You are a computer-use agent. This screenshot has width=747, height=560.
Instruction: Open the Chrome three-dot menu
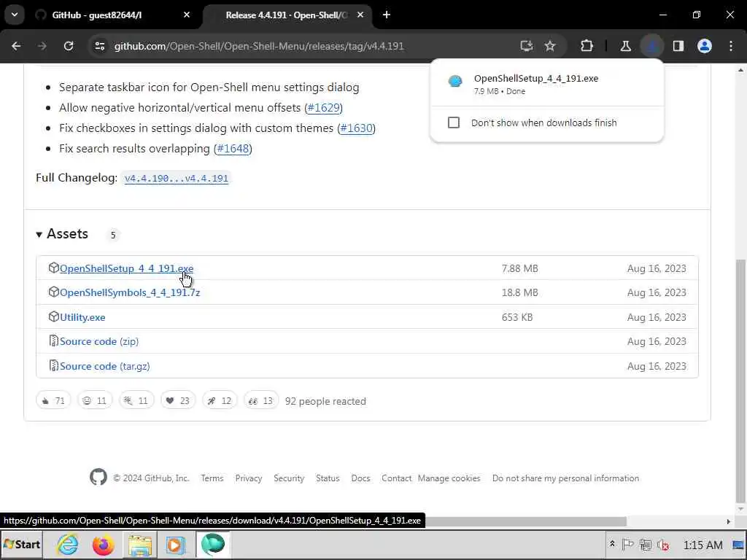(731, 46)
